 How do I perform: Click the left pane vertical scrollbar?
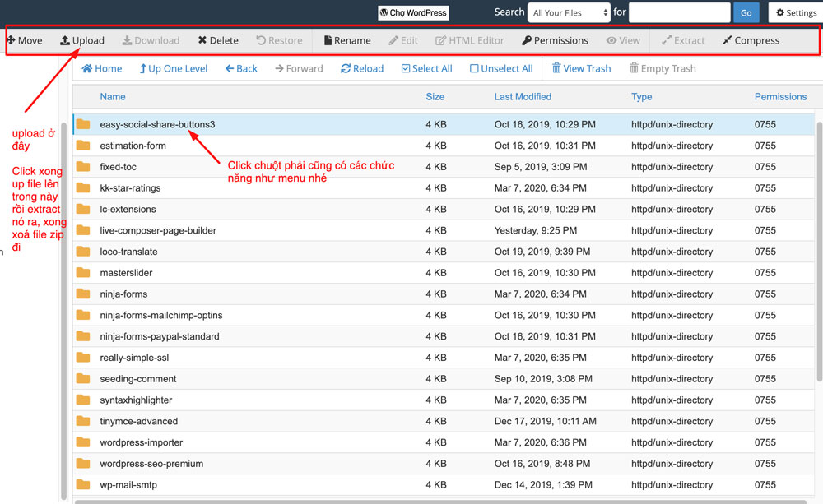click(64, 311)
